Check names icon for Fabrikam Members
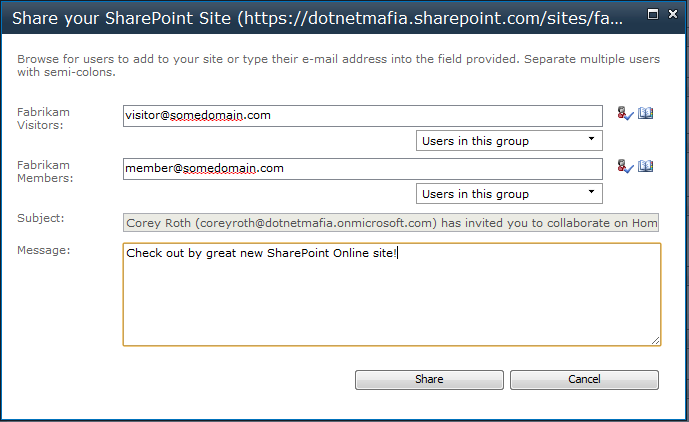 [625, 167]
